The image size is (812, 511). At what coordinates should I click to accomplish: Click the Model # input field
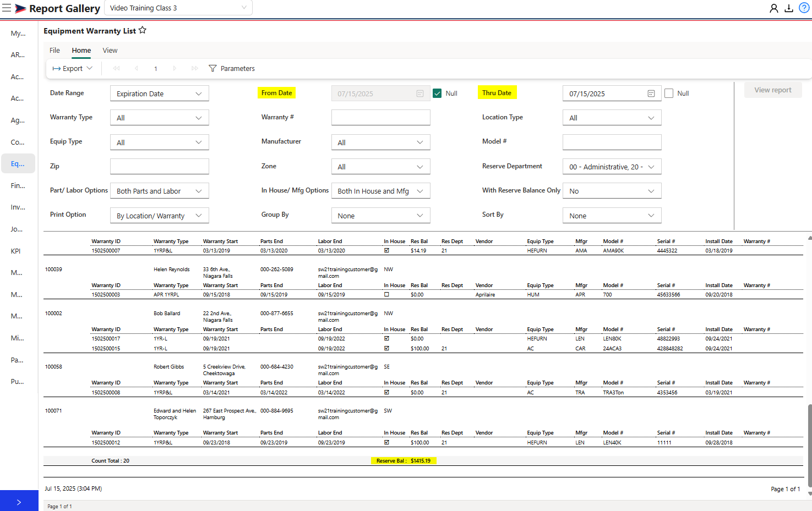point(612,142)
